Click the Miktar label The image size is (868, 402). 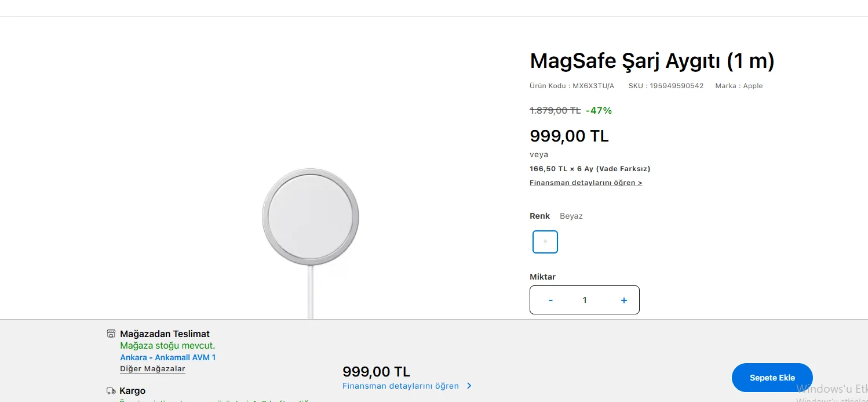[542, 277]
